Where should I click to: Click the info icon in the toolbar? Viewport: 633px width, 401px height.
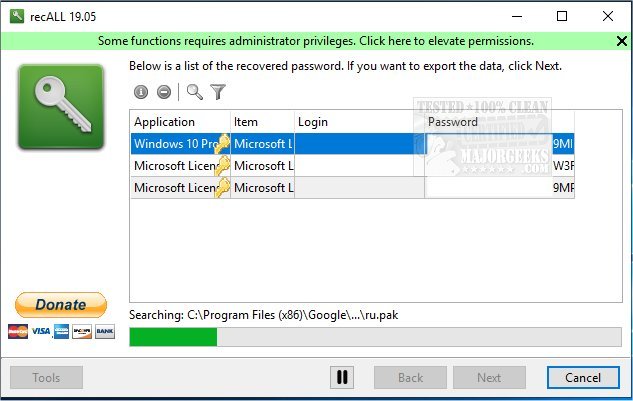(x=141, y=92)
